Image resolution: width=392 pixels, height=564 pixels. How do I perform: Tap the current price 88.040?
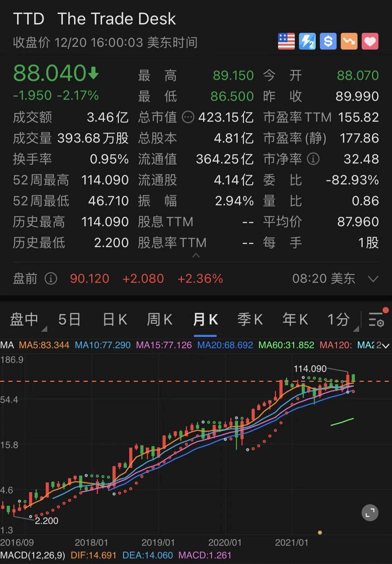coord(49,73)
